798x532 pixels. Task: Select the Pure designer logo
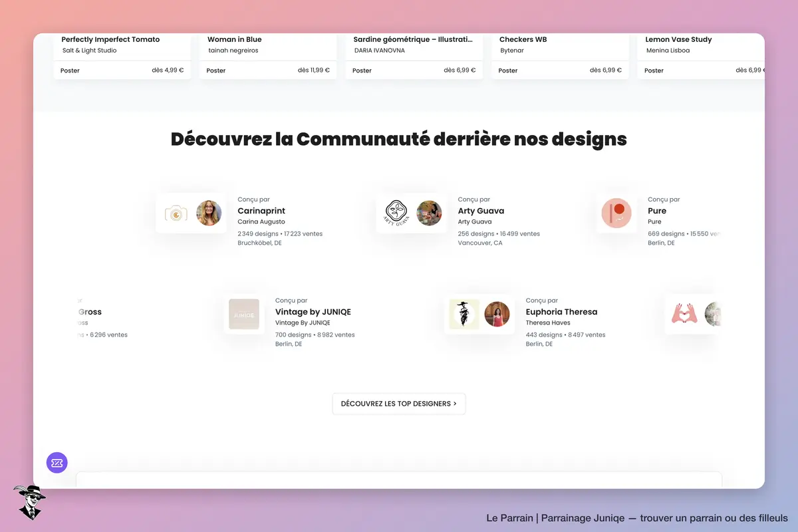pyautogui.click(x=616, y=213)
